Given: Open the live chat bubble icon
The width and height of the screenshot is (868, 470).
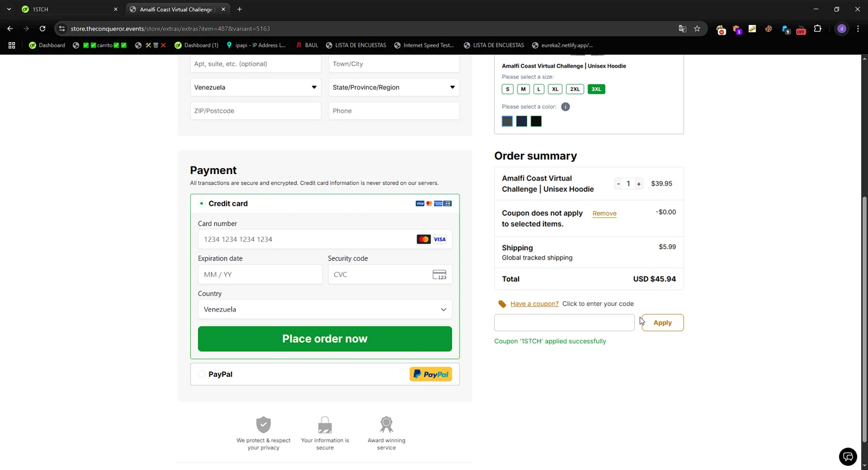Looking at the screenshot, I should click(848, 457).
